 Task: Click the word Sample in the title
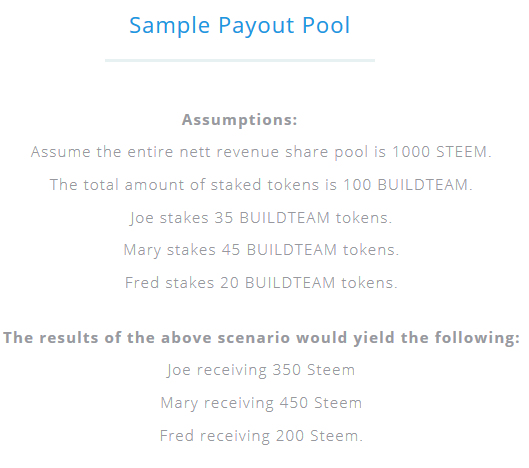click(x=170, y=26)
